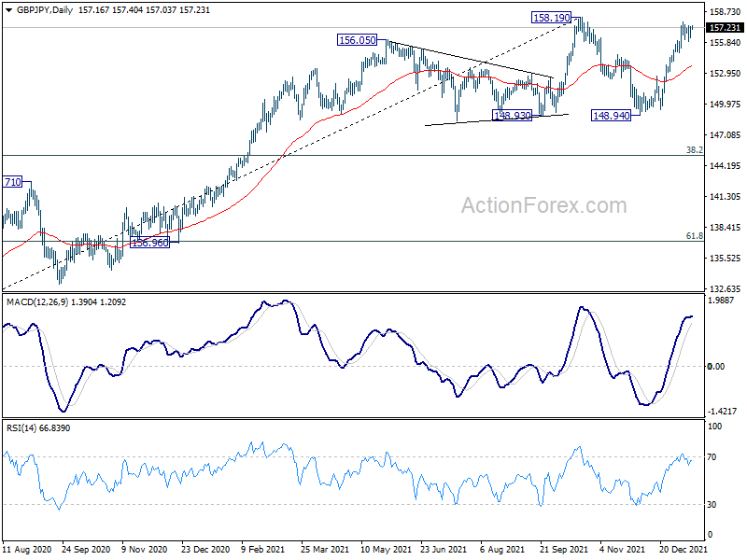Select the 9 Feb 2021 date marker

click(x=262, y=549)
